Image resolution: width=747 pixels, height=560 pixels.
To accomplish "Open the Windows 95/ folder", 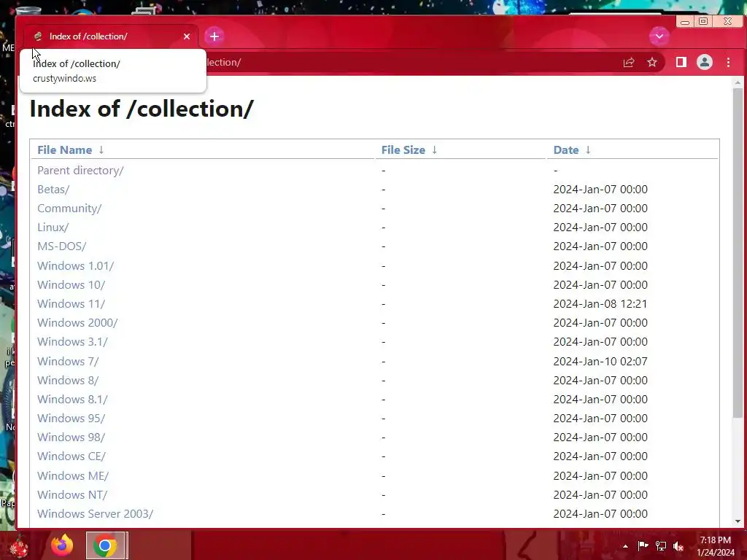I will [71, 419].
